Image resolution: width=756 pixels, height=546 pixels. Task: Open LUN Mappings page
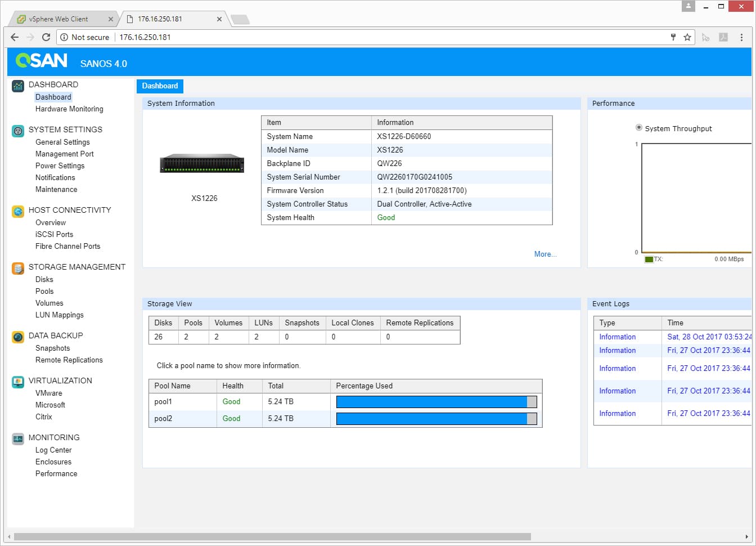pyautogui.click(x=60, y=315)
